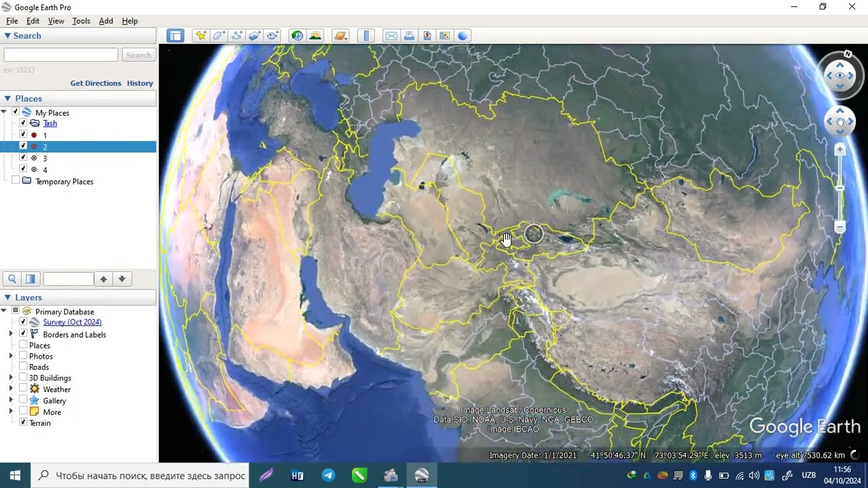Collapse the Places panel triangle
The width and height of the screenshot is (868, 488).
7,99
